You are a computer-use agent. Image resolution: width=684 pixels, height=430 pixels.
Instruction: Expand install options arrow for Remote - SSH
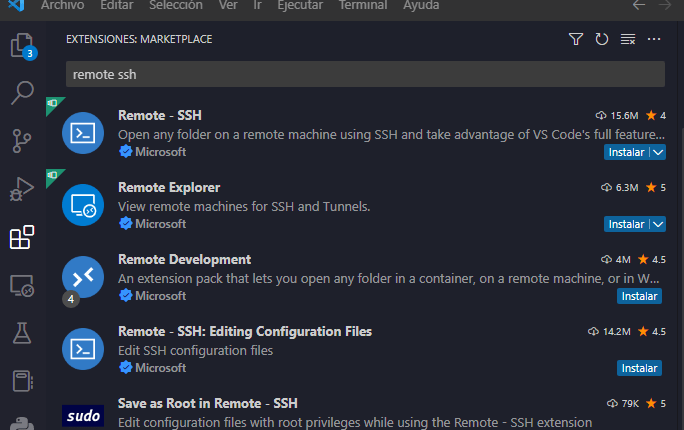click(x=657, y=152)
